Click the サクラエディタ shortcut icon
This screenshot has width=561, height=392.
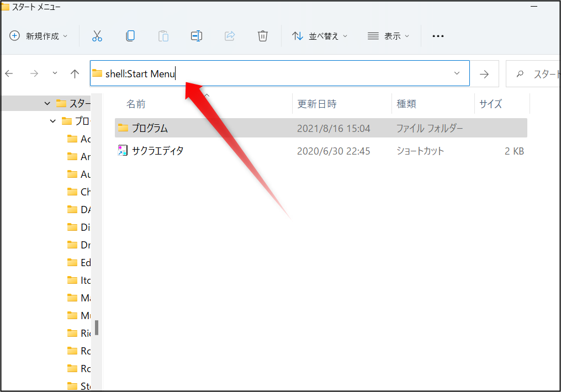click(x=123, y=150)
